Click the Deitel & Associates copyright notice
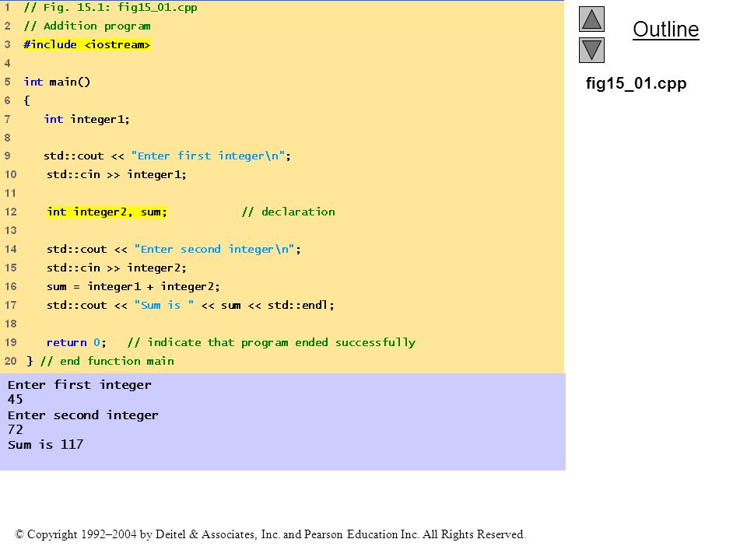747x560 pixels. pyautogui.click(x=271, y=534)
